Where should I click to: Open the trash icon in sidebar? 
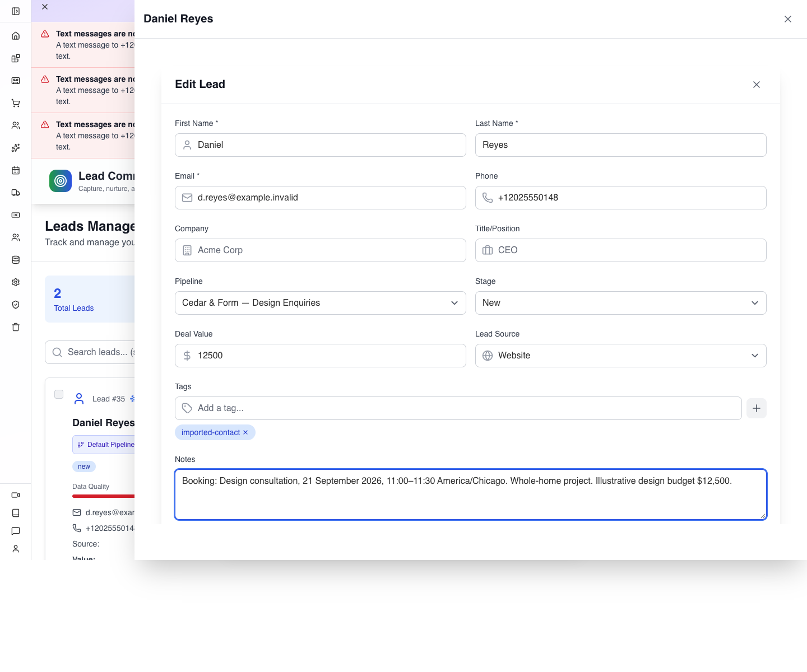coord(16,327)
